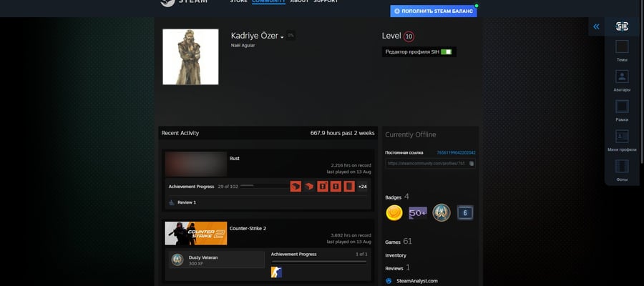Screen dimensions: 644x286
Task: Collapse the SIH sidebar with double chevron
Action: tap(596, 26)
